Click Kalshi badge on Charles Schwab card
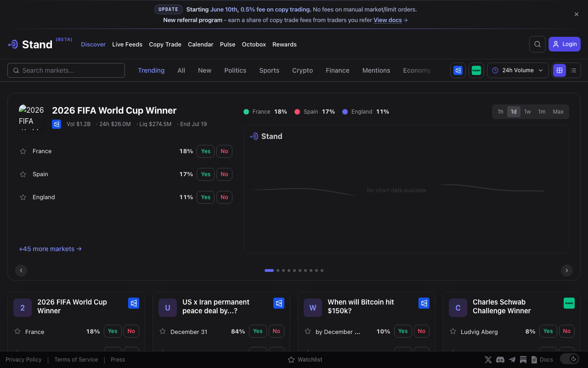Viewport: 588px width, 368px height. coord(569,303)
